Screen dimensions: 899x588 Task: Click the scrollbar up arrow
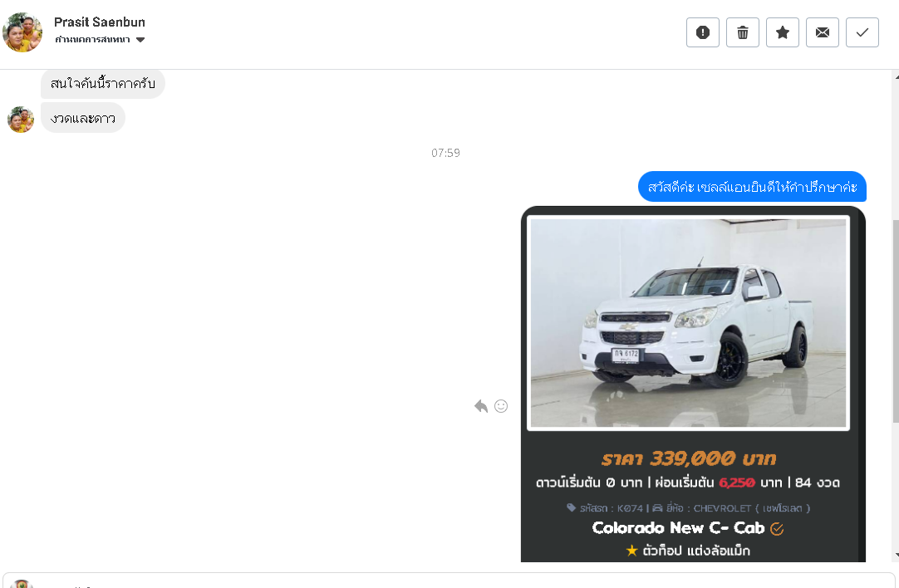(x=897, y=76)
